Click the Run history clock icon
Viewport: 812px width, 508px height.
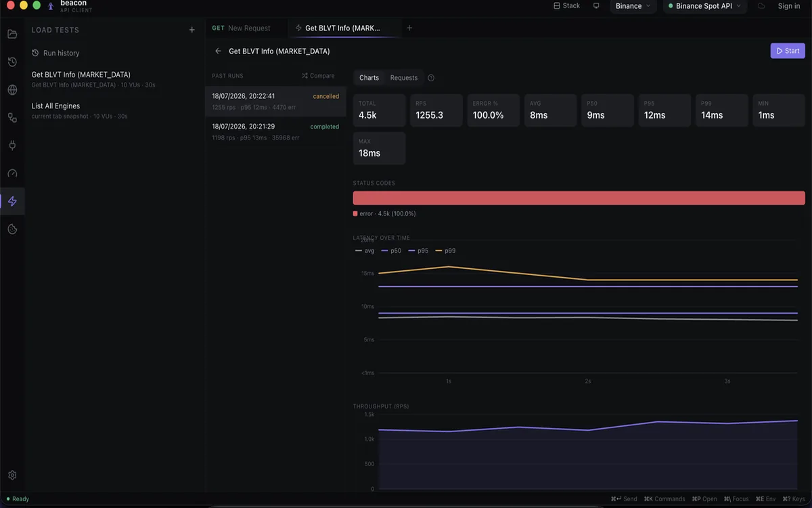tap(35, 53)
